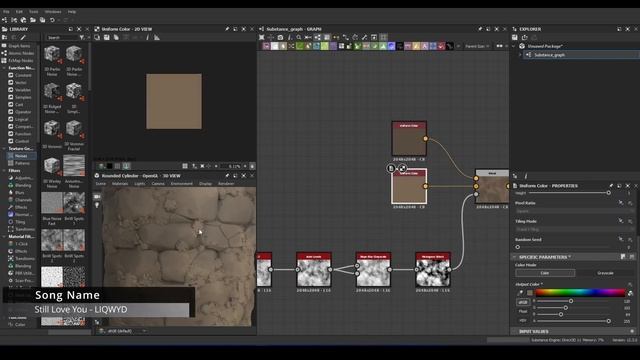Click the magnifier search icon in graph toolbar
Screen dimensions: 640x360
(x=299, y=37)
